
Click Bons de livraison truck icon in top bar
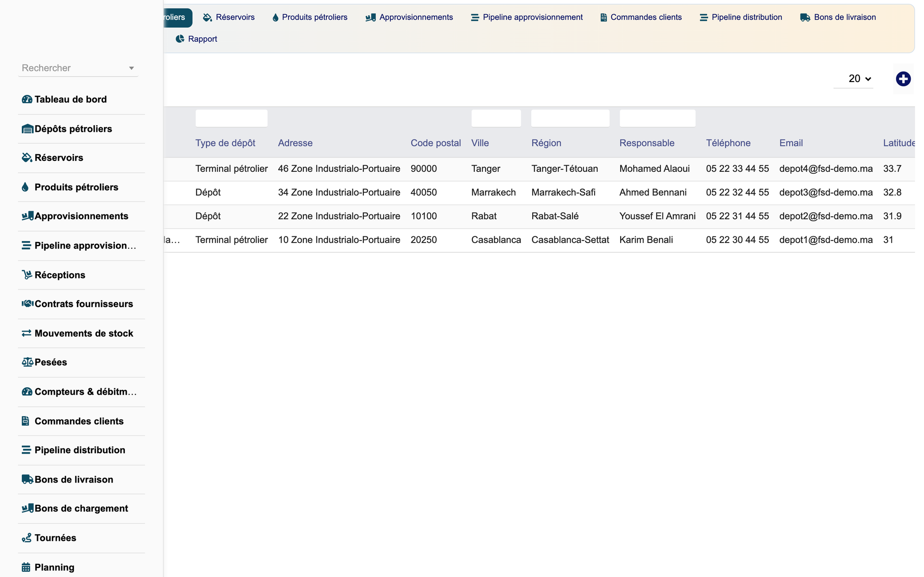click(x=805, y=18)
